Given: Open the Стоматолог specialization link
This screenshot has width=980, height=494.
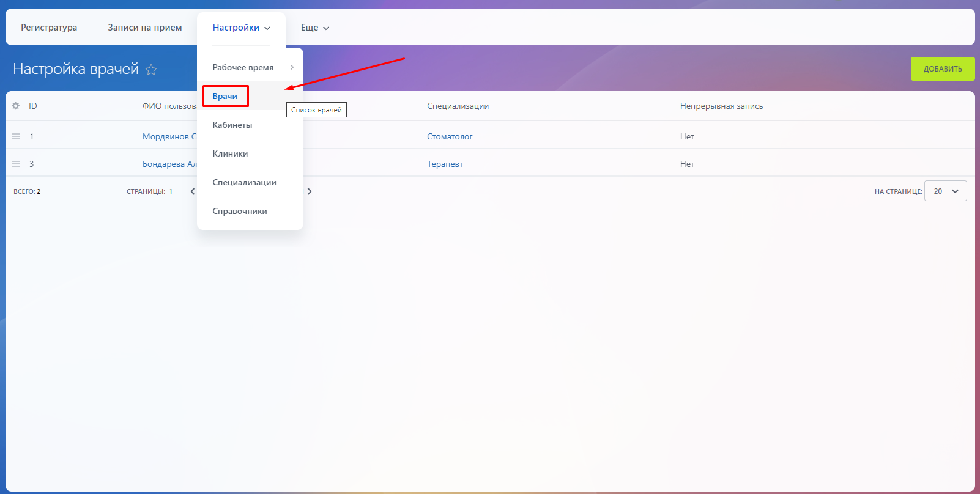Looking at the screenshot, I should pyautogui.click(x=450, y=136).
